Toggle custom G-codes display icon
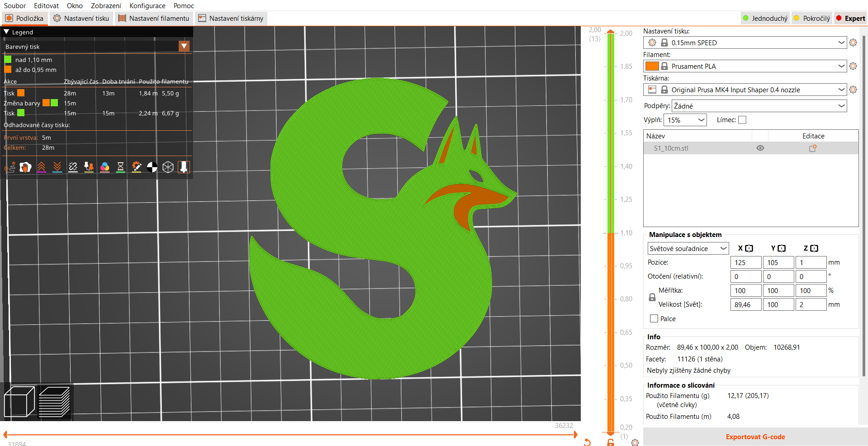 (136, 166)
